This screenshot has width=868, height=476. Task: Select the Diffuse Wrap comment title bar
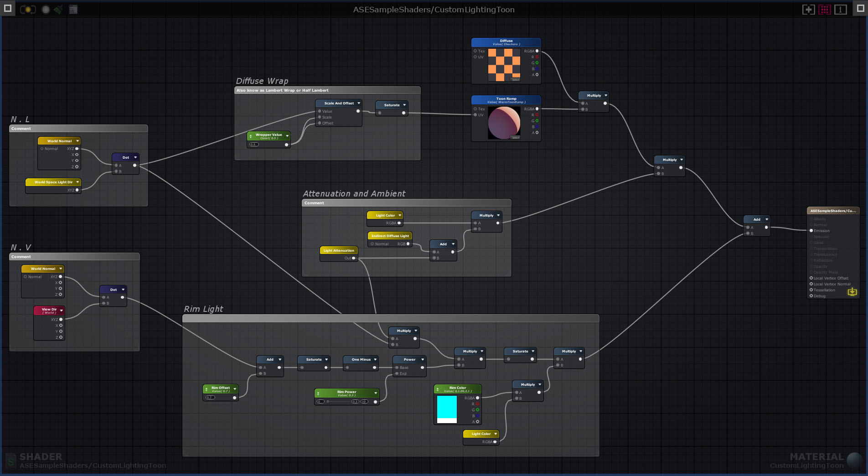tap(327, 90)
